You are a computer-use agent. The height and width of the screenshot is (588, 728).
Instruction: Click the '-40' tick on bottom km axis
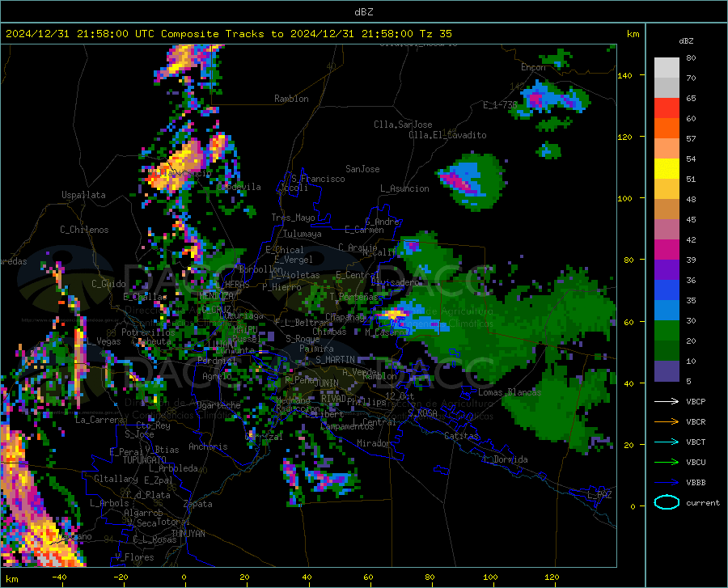pos(59,577)
